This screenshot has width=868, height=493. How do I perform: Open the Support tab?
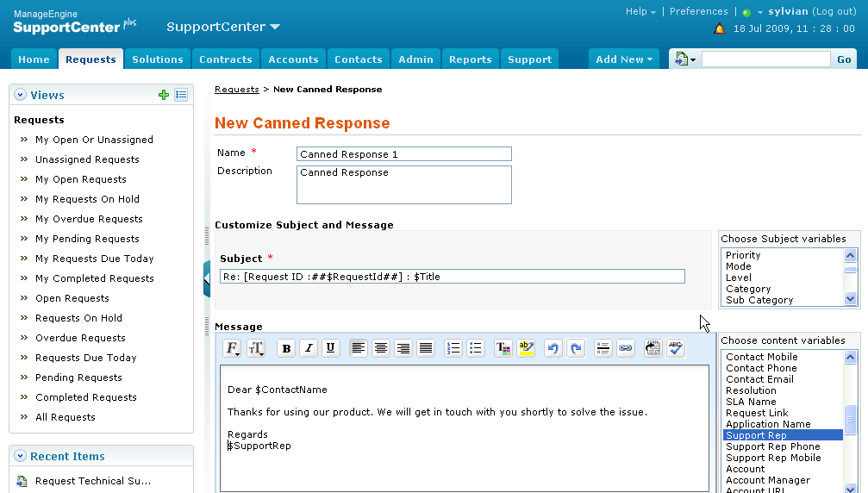(x=530, y=59)
